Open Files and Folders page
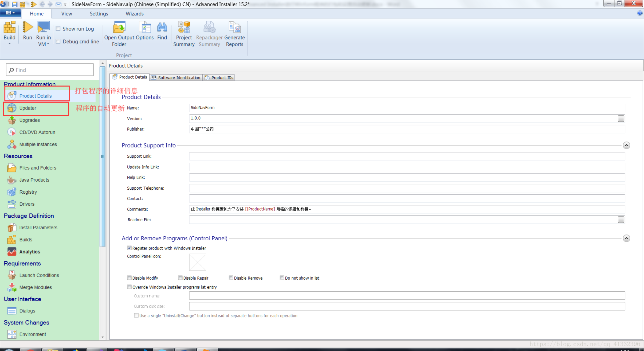644x351 pixels. (38, 168)
